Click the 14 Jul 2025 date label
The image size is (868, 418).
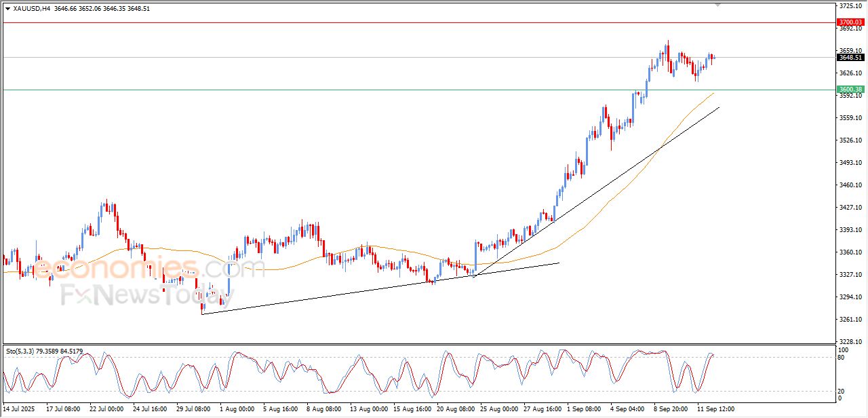coord(18,409)
